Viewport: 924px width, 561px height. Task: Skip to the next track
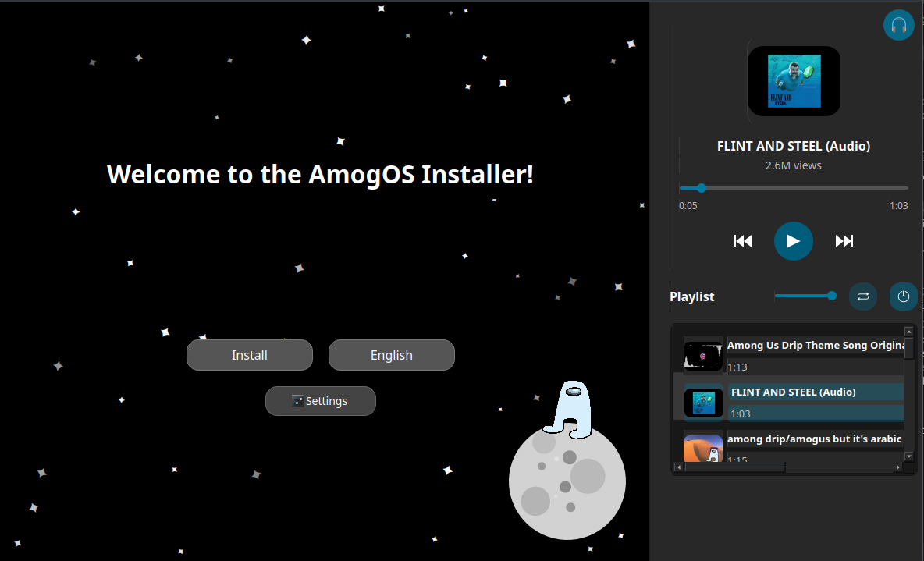pos(844,241)
